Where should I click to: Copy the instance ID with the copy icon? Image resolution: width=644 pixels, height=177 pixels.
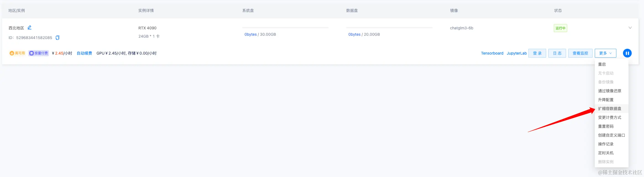[x=58, y=38]
